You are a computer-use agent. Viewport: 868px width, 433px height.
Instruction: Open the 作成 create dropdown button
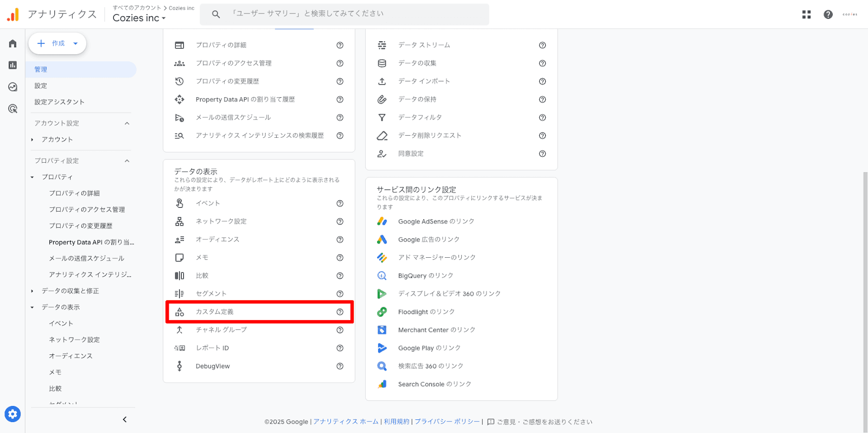click(58, 43)
